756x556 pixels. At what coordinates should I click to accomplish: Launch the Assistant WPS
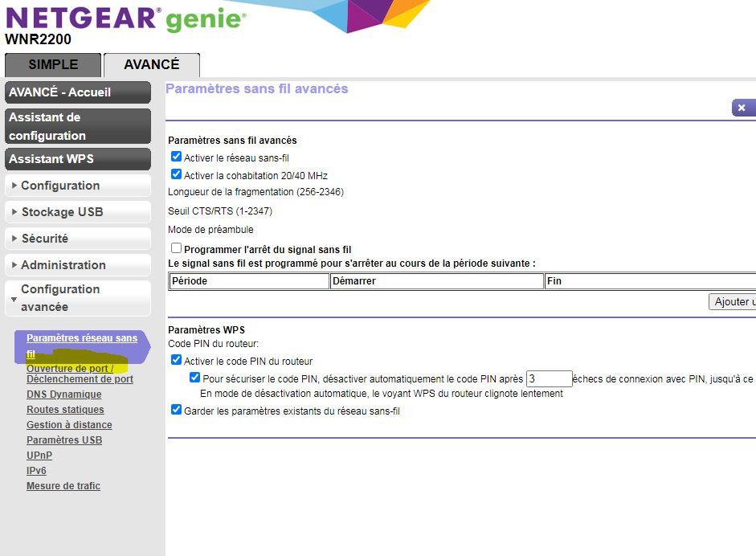point(78,159)
